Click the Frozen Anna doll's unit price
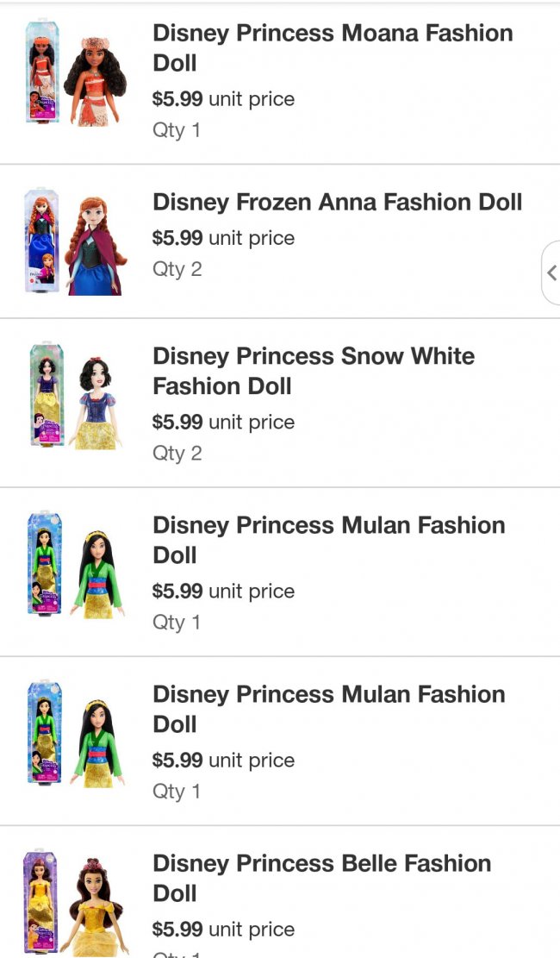Screen dimensions: 560x958 tap(223, 238)
